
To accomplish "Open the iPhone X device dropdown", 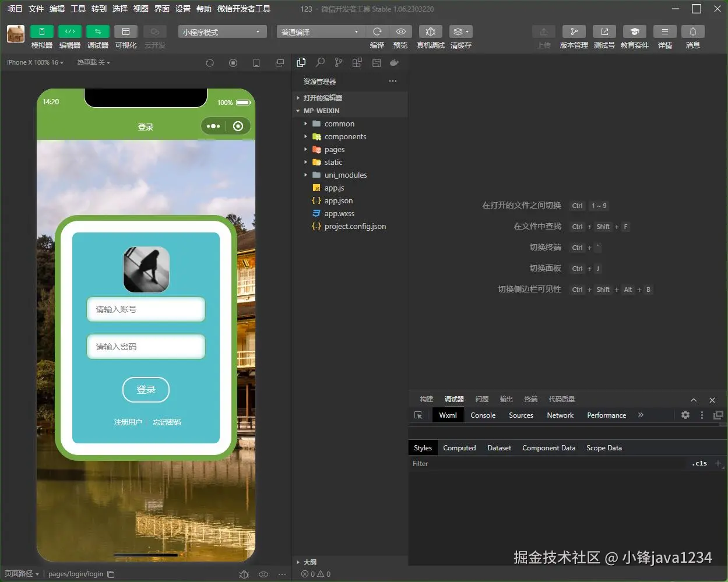I will click(34, 62).
